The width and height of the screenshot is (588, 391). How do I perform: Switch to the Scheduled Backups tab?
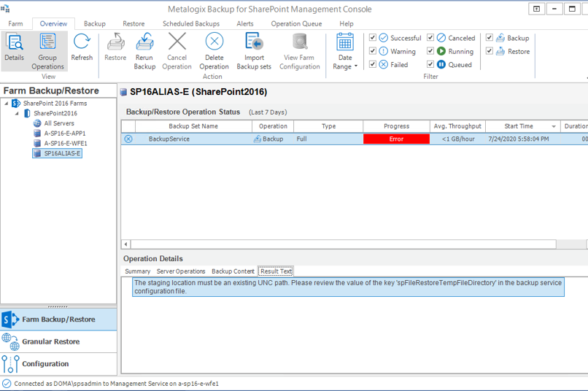(190, 23)
